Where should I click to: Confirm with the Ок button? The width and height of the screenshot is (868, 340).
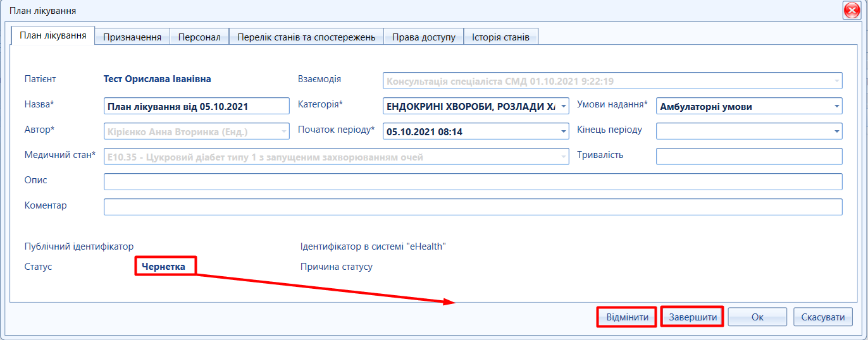757,317
